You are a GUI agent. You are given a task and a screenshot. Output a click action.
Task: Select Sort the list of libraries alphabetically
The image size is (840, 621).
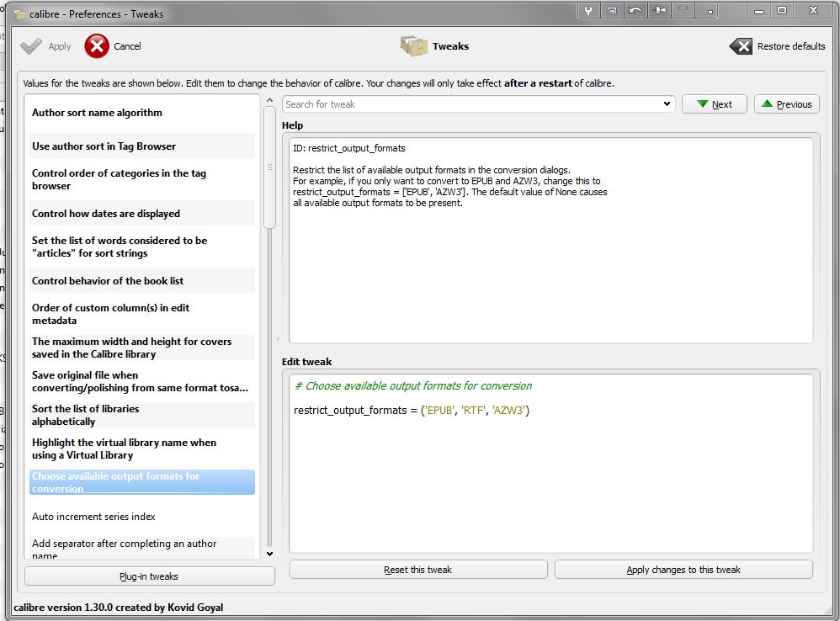[142, 415]
